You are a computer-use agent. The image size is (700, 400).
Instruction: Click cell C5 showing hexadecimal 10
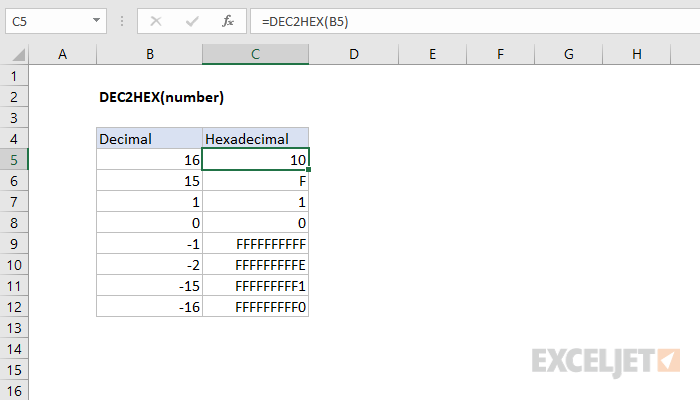[255, 160]
